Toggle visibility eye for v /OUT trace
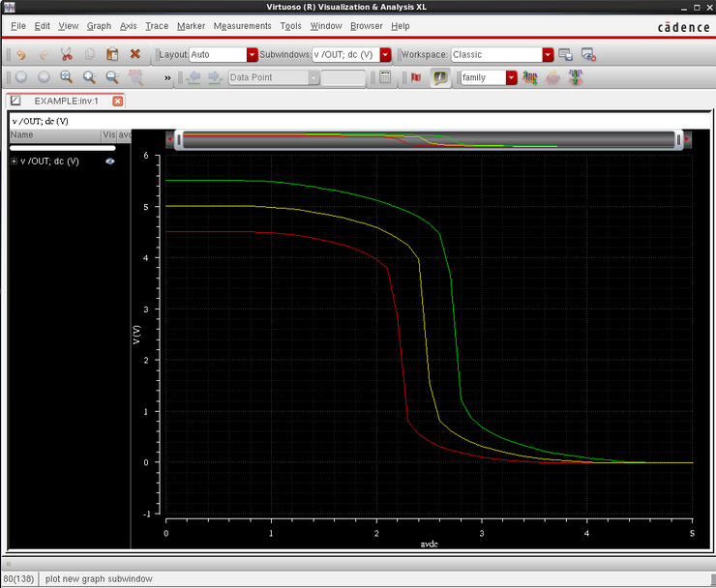716x588 pixels. [110, 162]
